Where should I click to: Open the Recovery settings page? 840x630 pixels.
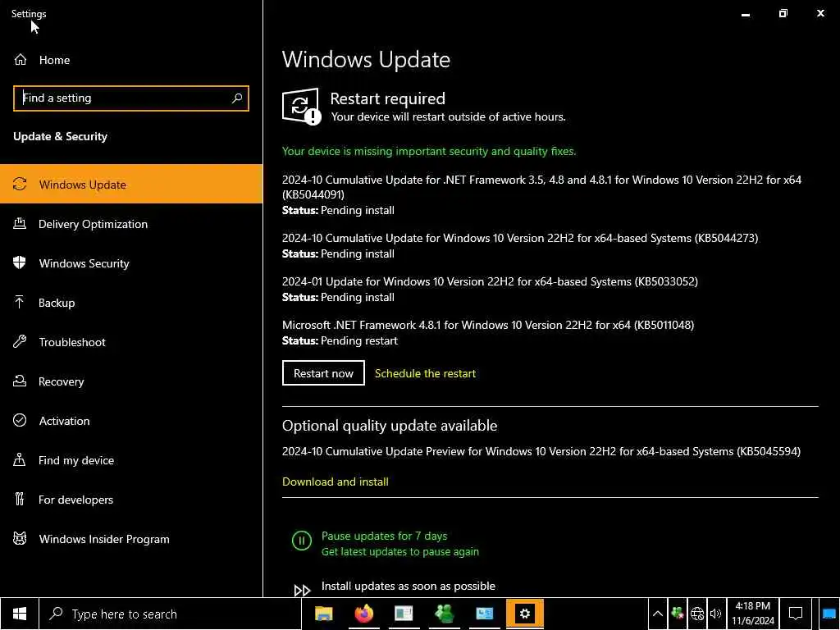(131, 381)
